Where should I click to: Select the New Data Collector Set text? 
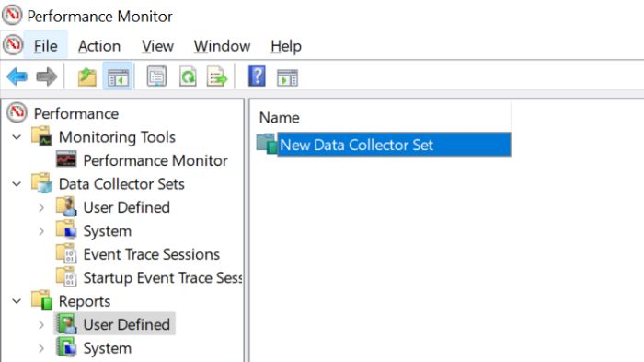[x=357, y=145]
